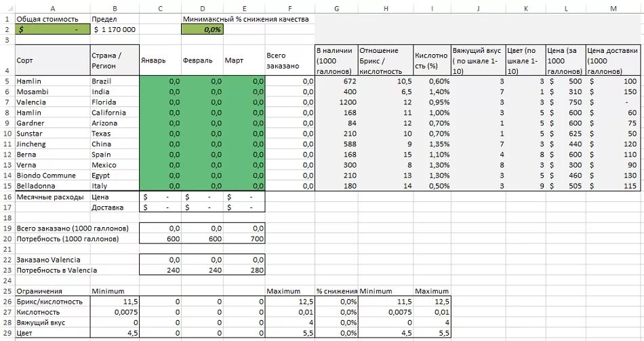644x341 pixels.
Task: Click the Brazil region cell
Action: pos(115,81)
